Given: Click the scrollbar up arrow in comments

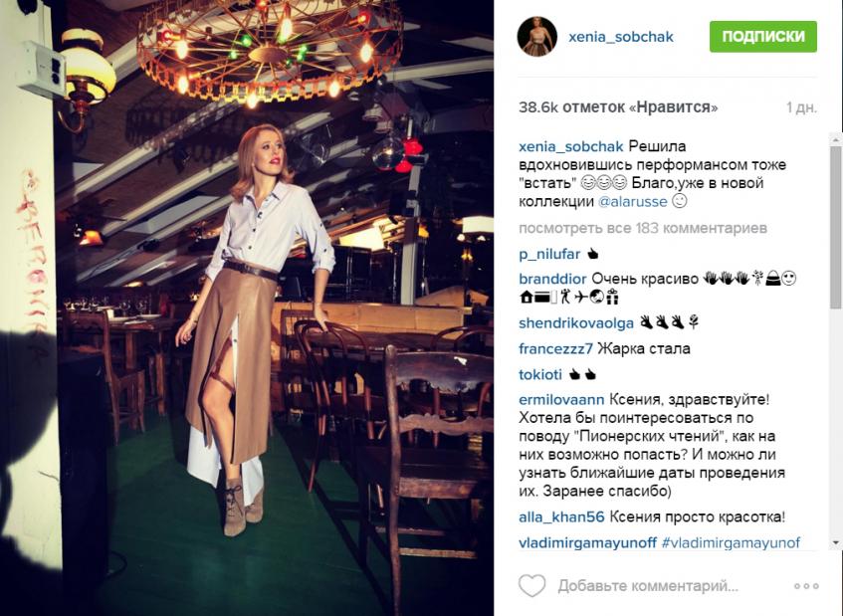Looking at the screenshot, I should [836, 139].
